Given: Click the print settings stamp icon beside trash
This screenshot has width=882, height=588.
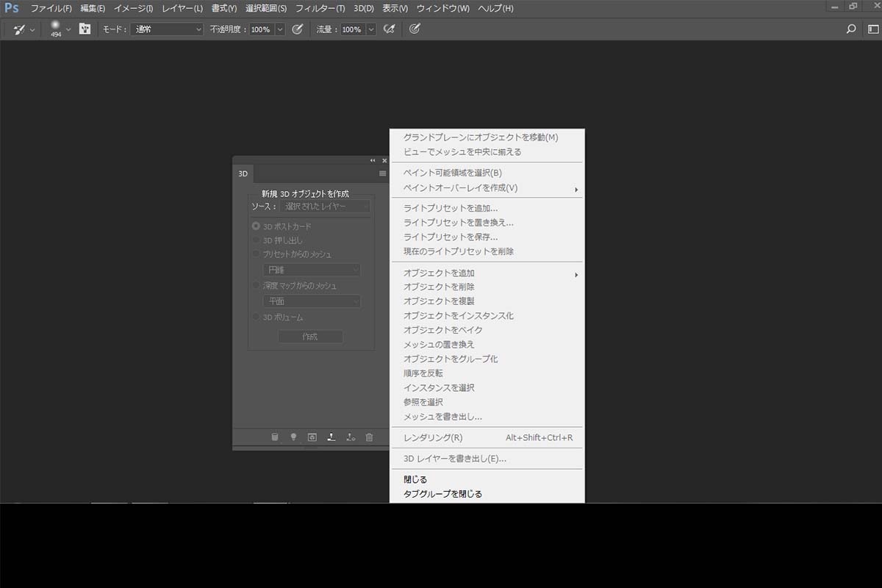Looking at the screenshot, I should tap(351, 437).
